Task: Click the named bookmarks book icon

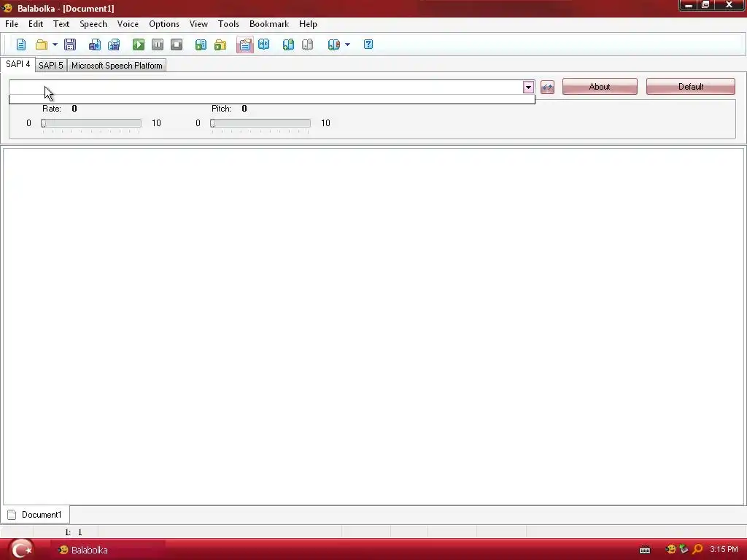Action: [x=333, y=44]
